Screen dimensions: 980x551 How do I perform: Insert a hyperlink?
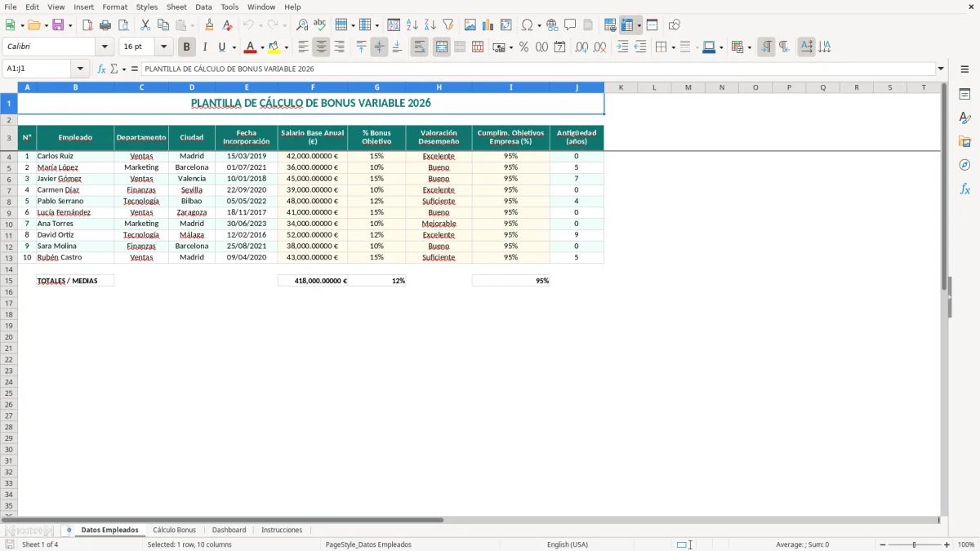[553, 25]
